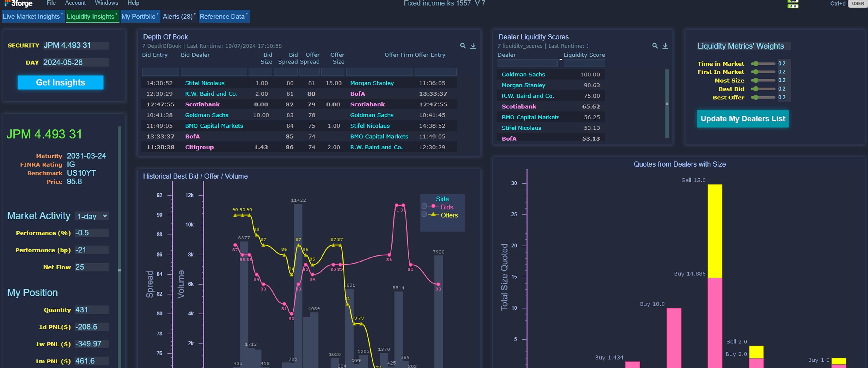Open Liquidity Insights tab dropdown arrow

[117, 14]
